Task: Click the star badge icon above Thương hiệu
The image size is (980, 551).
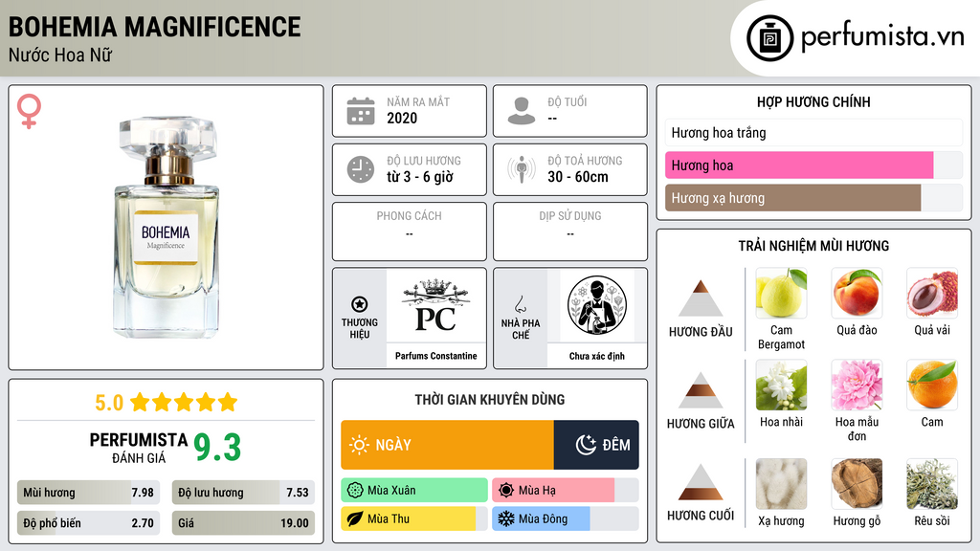Action: [360, 304]
